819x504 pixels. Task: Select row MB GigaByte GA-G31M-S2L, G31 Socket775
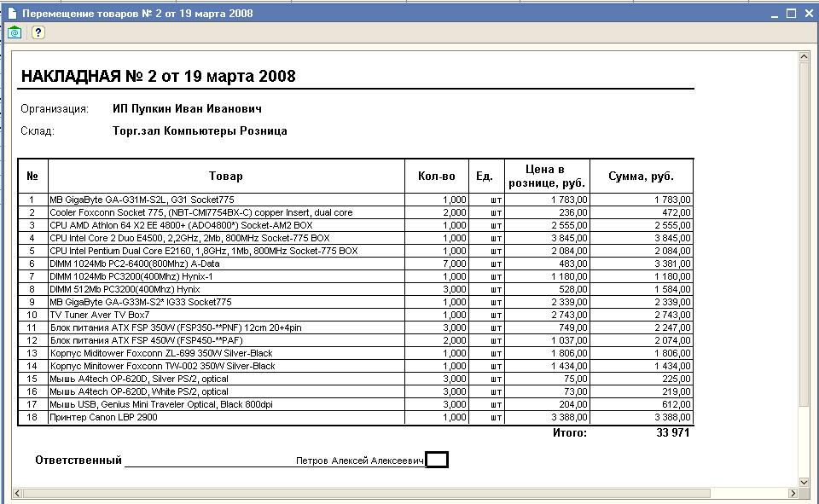point(355,200)
